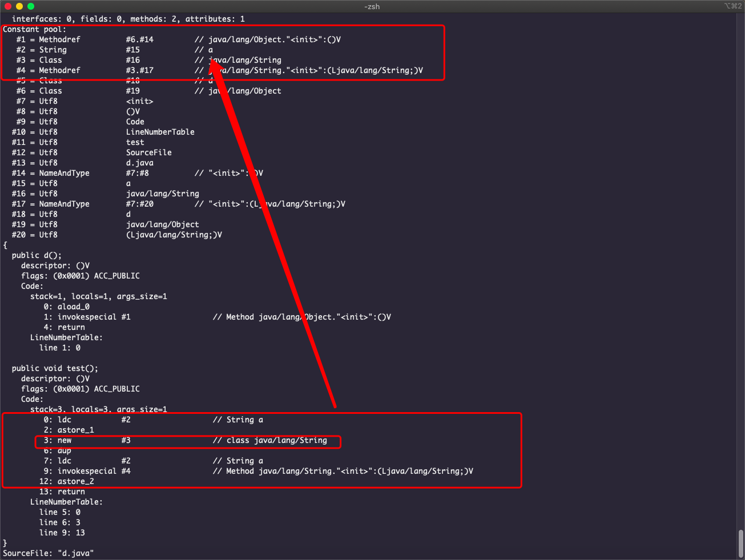
Task: Click the ⌥⌘2 shortcut indicator
Action: (732, 6)
